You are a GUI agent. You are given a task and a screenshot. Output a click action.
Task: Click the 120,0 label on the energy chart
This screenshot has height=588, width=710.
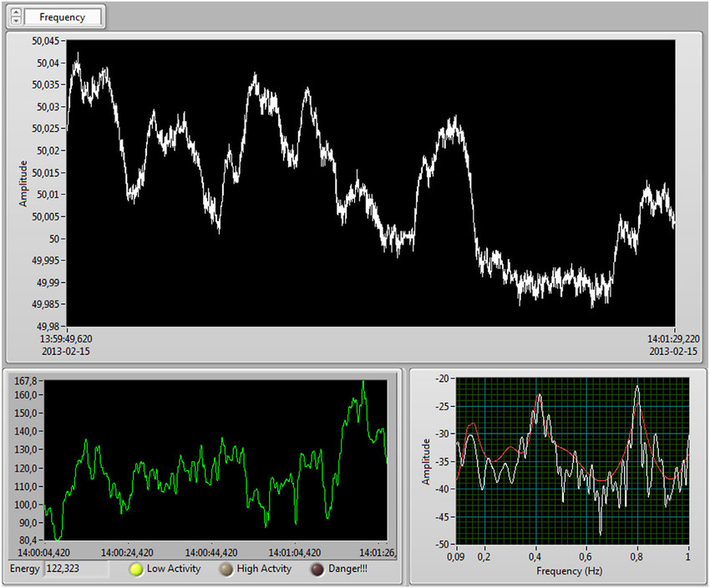pyautogui.click(x=25, y=469)
